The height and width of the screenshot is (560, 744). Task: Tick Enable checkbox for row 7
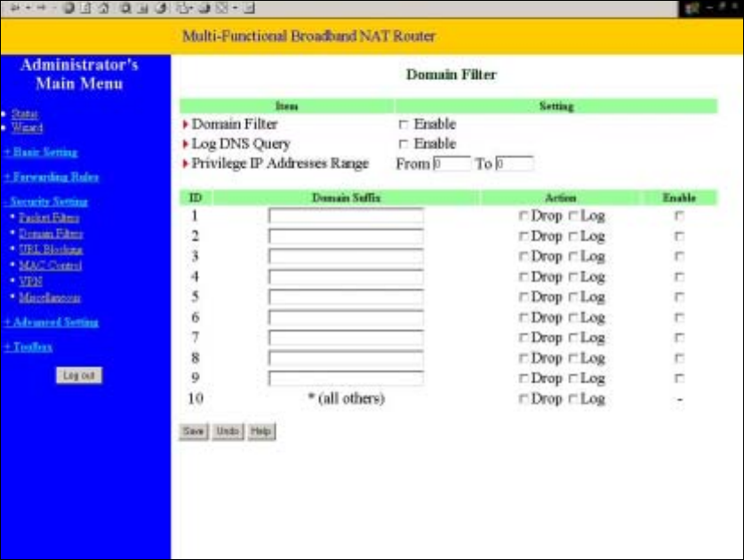[679, 338]
